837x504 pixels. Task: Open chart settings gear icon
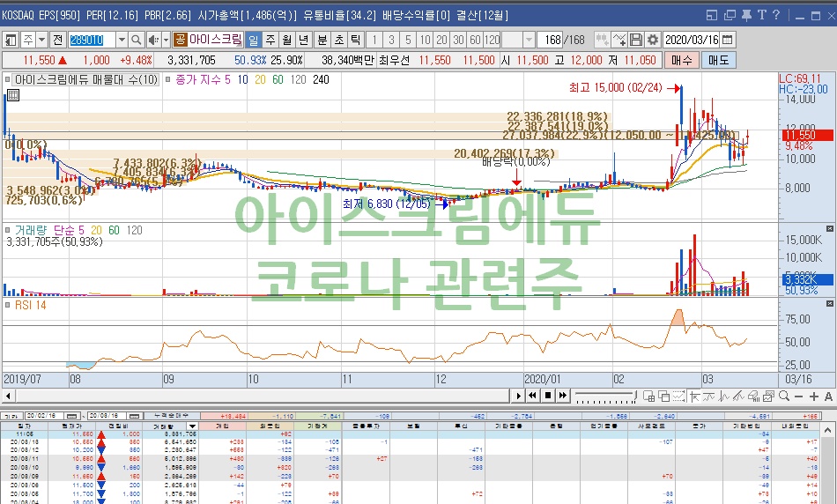[x=652, y=40]
